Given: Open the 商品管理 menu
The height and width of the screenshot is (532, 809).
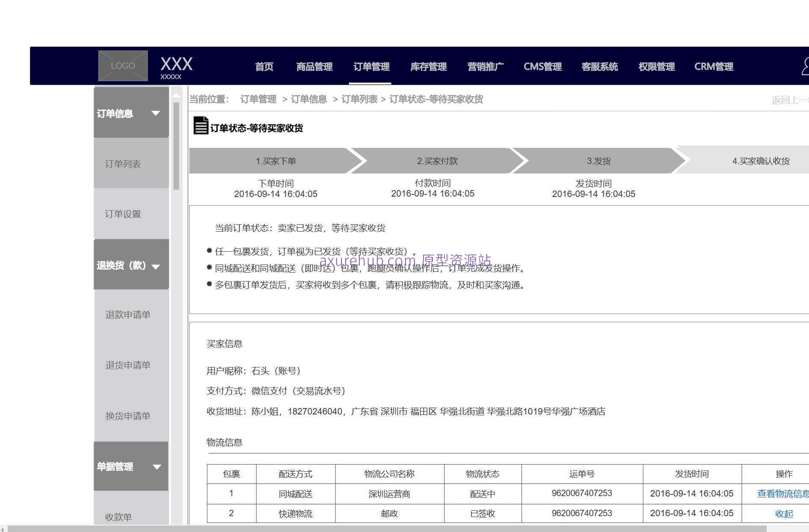Looking at the screenshot, I should tap(314, 66).
